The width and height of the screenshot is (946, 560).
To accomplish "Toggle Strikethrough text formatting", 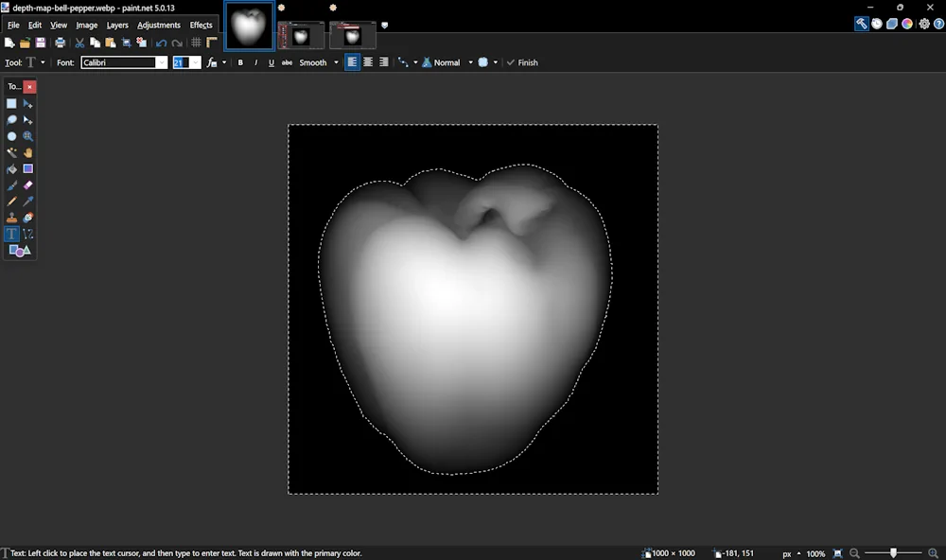I will click(288, 62).
